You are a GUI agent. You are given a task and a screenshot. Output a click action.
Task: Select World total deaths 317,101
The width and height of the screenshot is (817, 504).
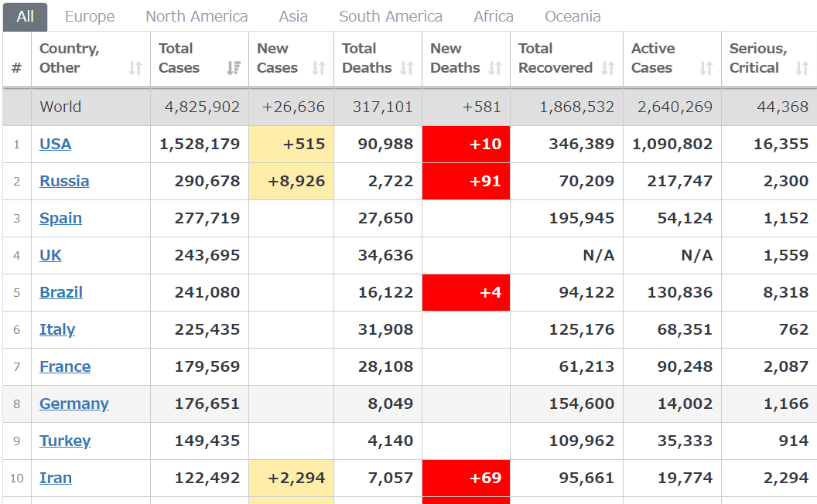[382, 107]
